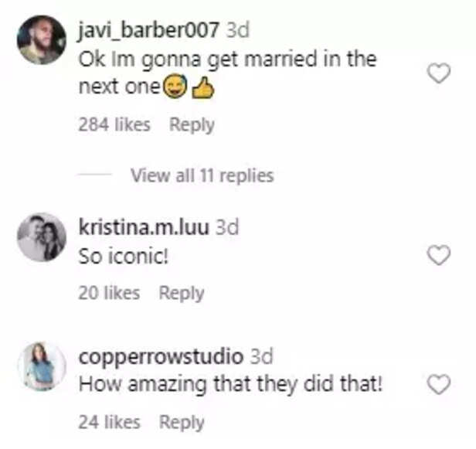View the 20 likes list
Viewport: 476px width, 449px height.
(x=109, y=293)
